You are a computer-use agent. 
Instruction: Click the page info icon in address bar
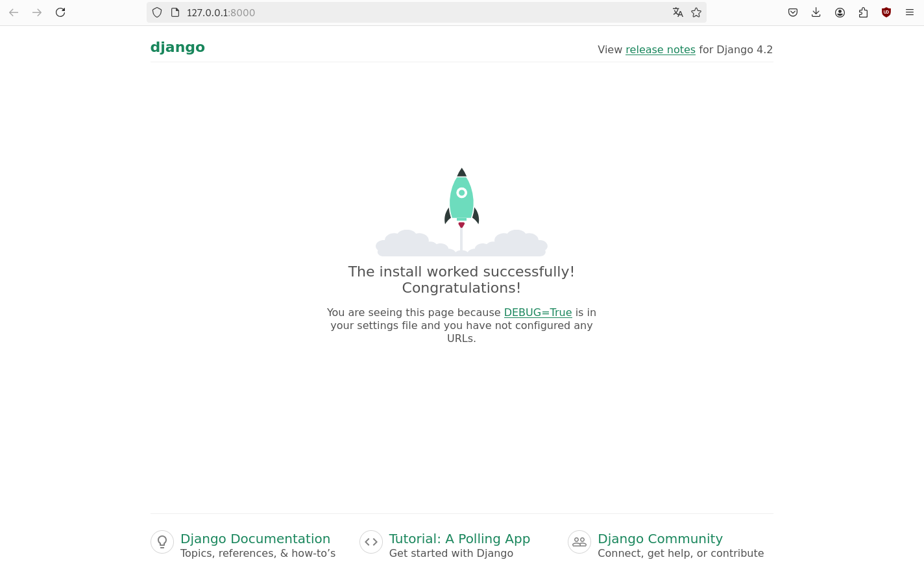(175, 12)
